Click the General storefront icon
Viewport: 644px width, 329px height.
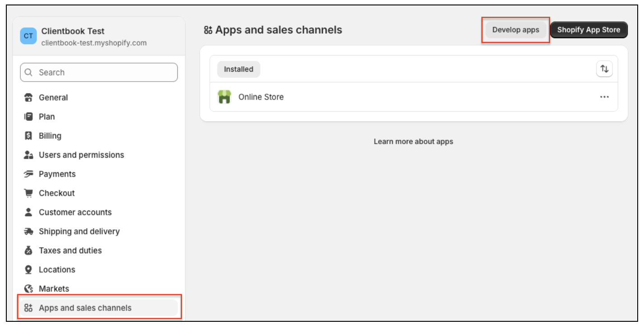click(29, 97)
